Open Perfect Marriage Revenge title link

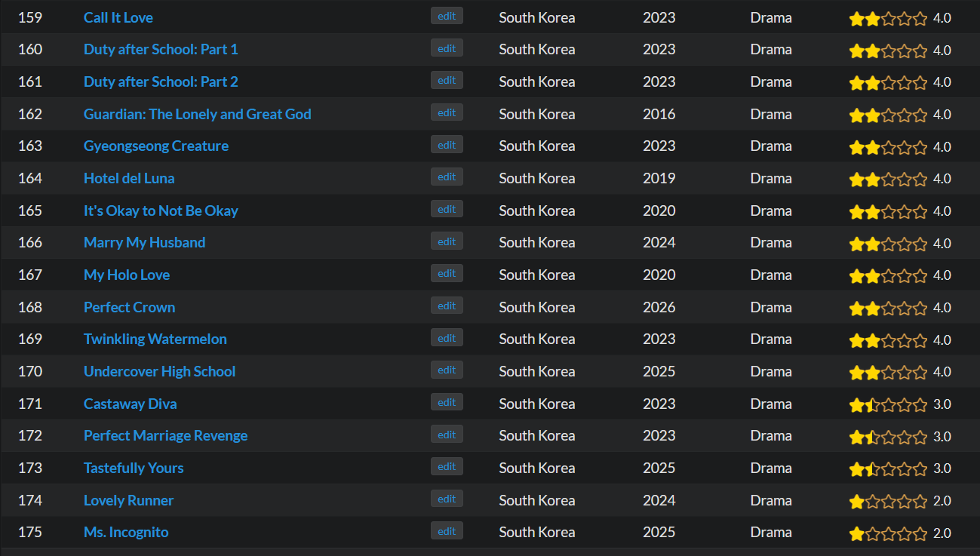point(166,435)
